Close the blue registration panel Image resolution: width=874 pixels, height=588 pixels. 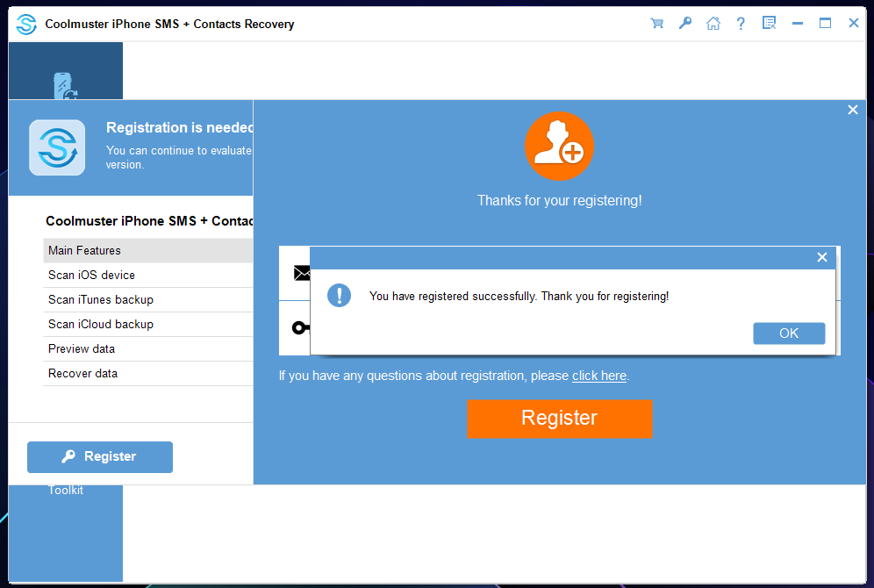[x=852, y=110]
